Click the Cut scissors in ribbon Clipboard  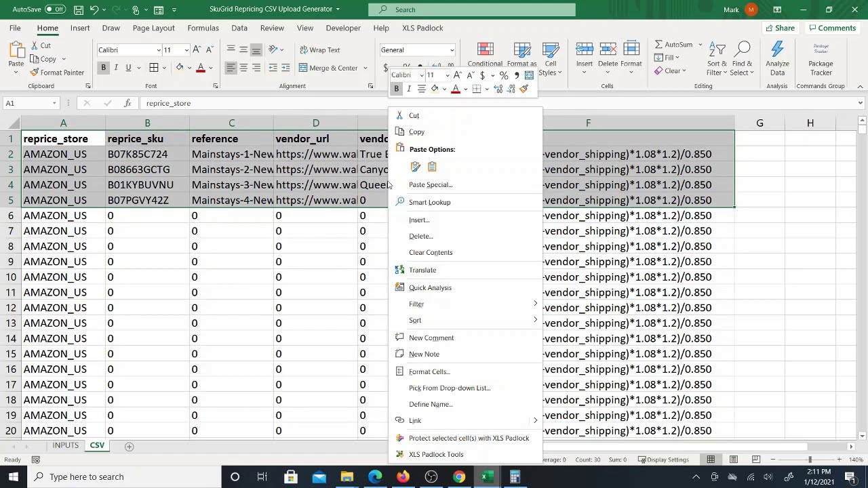click(x=41, y=45)
